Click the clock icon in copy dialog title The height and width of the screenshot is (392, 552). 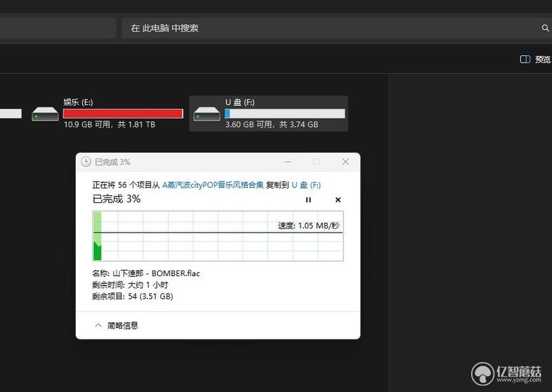click(86, 161)
